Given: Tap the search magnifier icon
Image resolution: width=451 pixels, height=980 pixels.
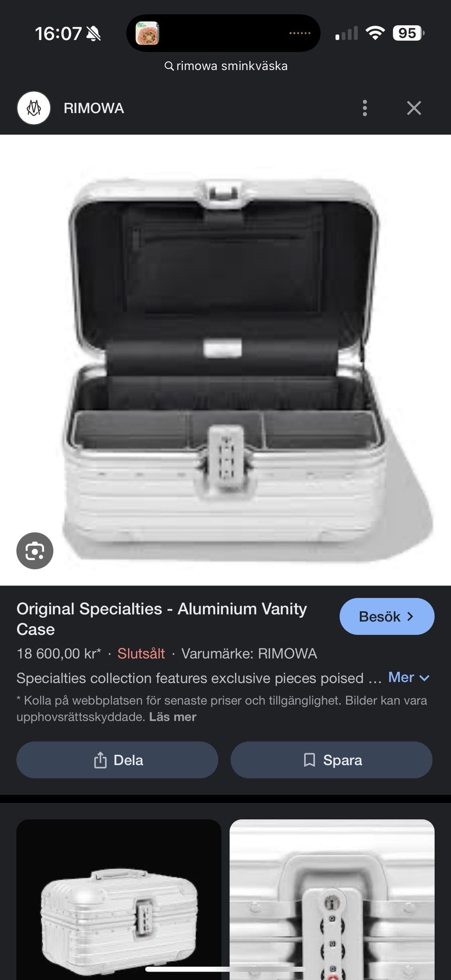Looking at the screenshot, I should tap(169, 66).
